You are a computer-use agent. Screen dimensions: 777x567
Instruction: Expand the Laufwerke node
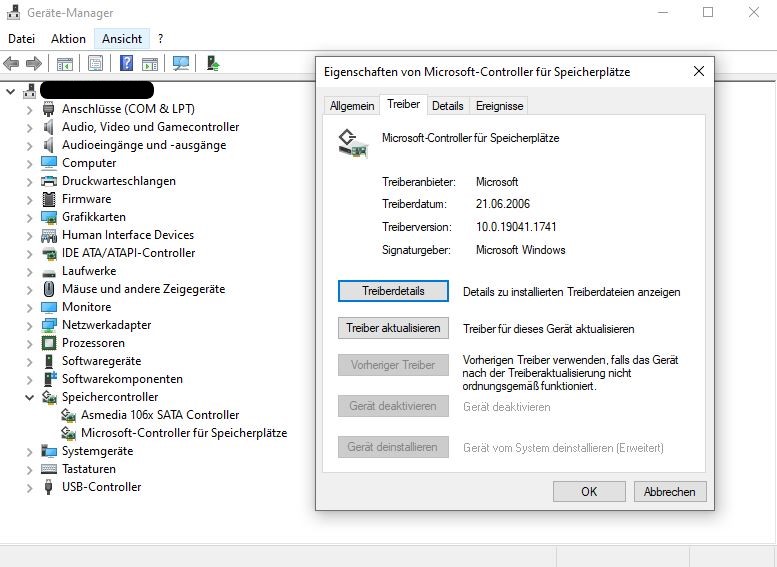pos(30,272)
